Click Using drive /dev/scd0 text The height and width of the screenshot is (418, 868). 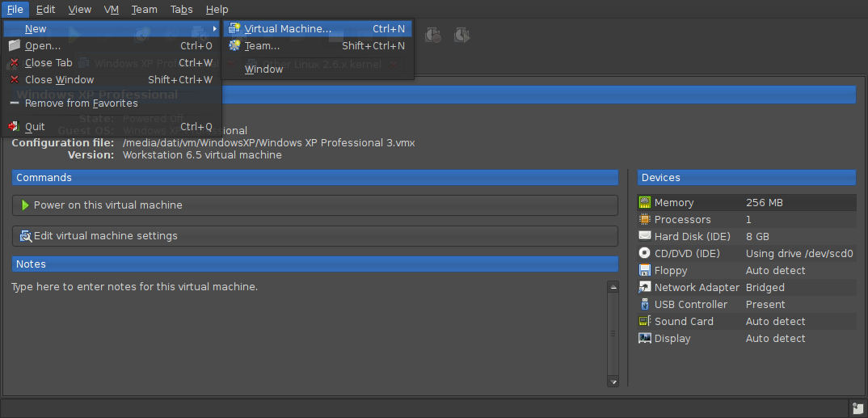[x=799, y=254]
